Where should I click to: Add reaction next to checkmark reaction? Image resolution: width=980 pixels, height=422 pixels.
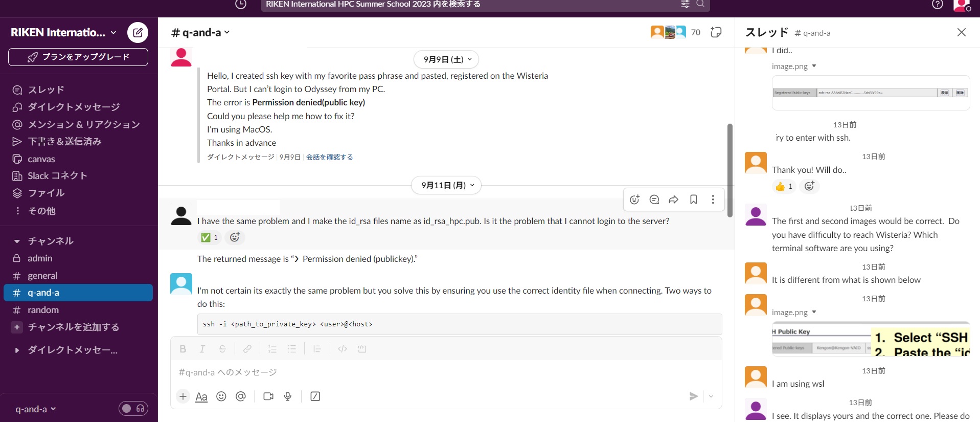click(235, 237)
